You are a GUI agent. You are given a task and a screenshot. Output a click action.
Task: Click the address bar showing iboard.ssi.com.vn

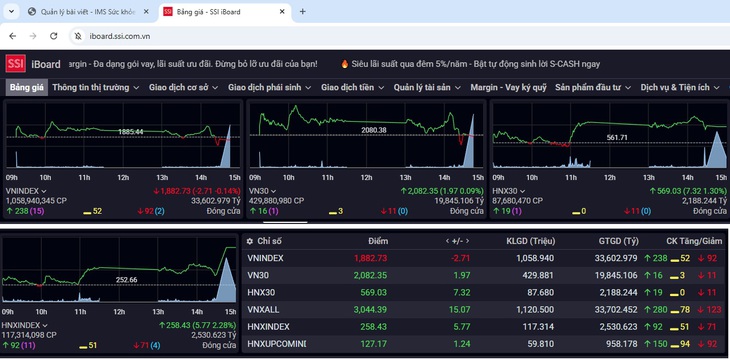pos(120,36)
